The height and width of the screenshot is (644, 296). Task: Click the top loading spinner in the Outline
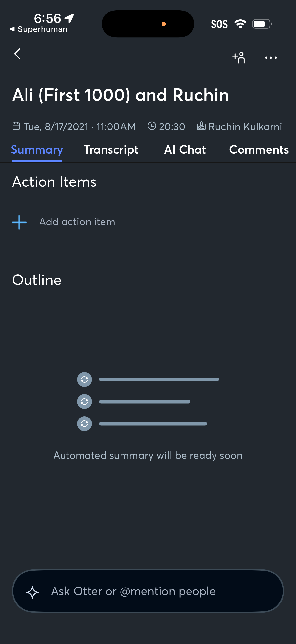point(84,379)
